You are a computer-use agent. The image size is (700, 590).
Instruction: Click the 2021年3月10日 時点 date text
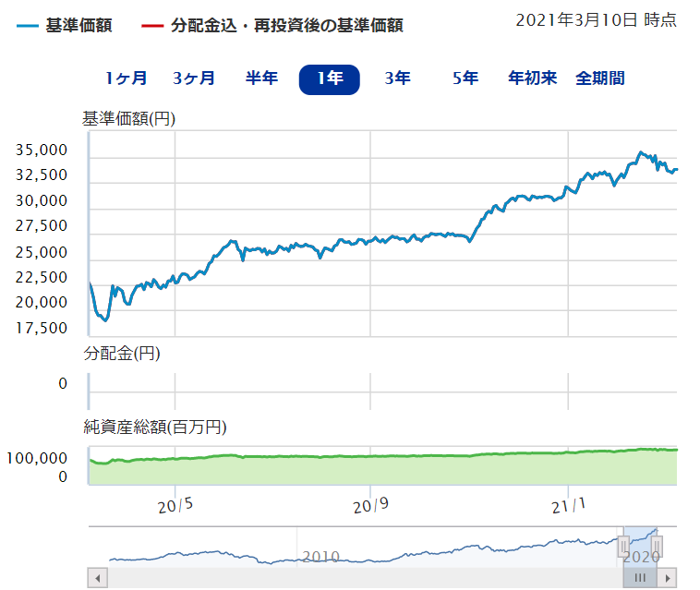point(596,20)
